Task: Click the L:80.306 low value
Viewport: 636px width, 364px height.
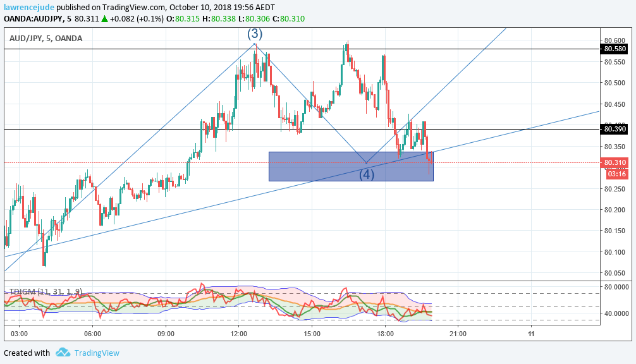Action: coord(254,19)
